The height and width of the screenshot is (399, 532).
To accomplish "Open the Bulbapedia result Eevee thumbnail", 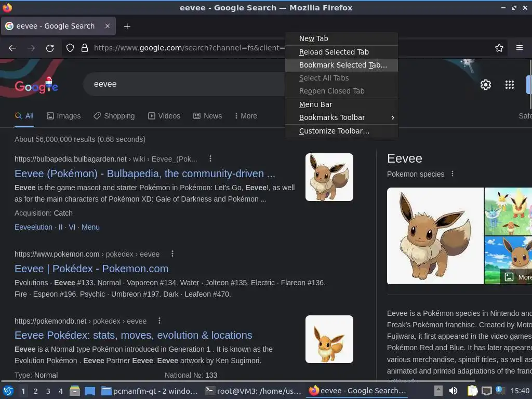I will click(329, 177).
